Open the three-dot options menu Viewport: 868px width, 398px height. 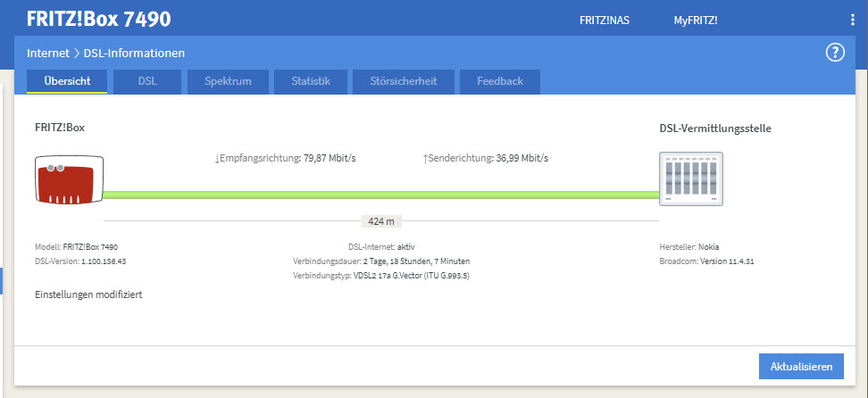853,21
